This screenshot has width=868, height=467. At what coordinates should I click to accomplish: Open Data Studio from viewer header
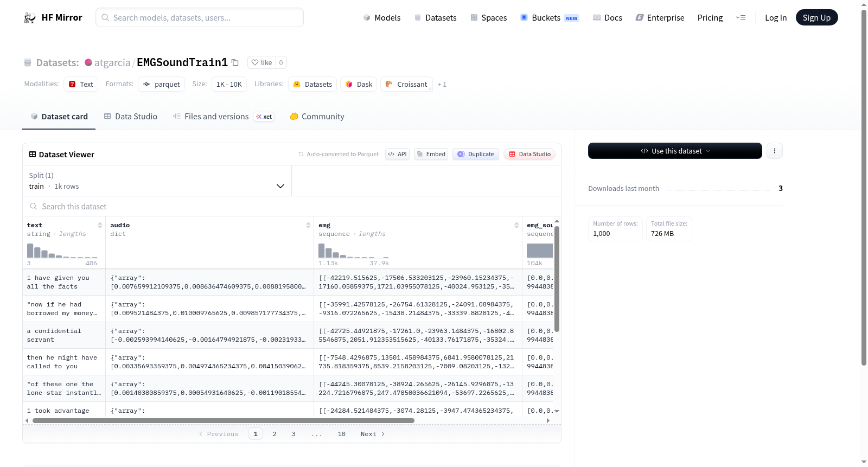pos(529,154)
